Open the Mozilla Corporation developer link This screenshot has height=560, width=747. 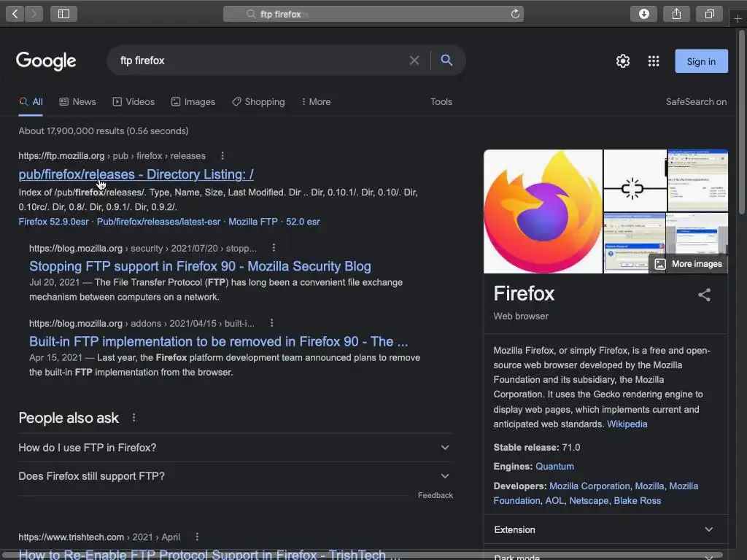589,486
